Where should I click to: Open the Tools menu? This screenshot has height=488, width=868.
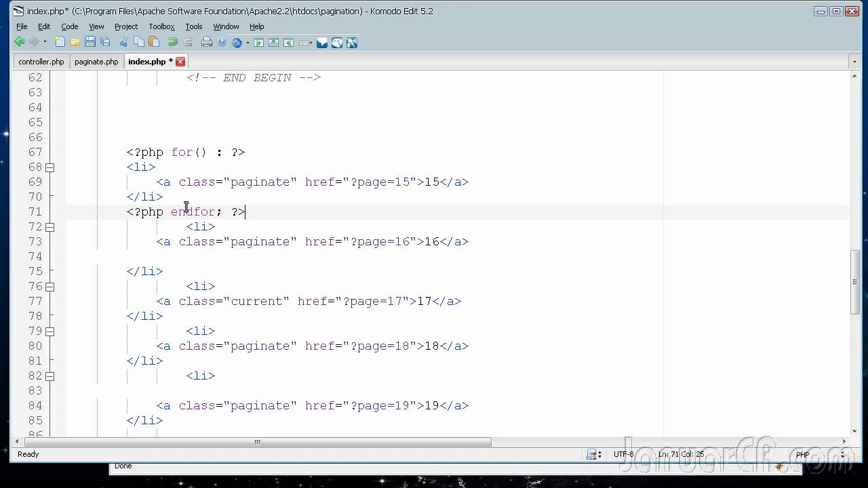(194, 26)
